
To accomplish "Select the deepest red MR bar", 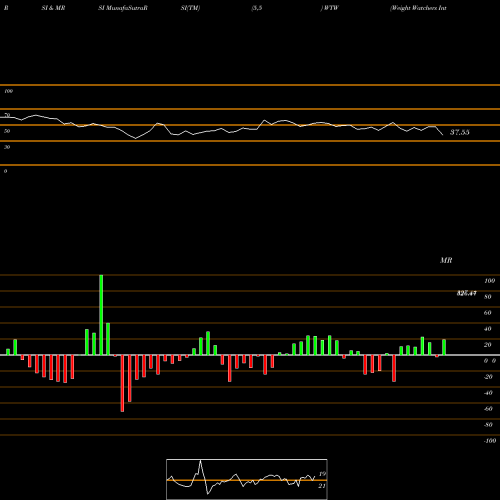I will (x=122, y=383).
